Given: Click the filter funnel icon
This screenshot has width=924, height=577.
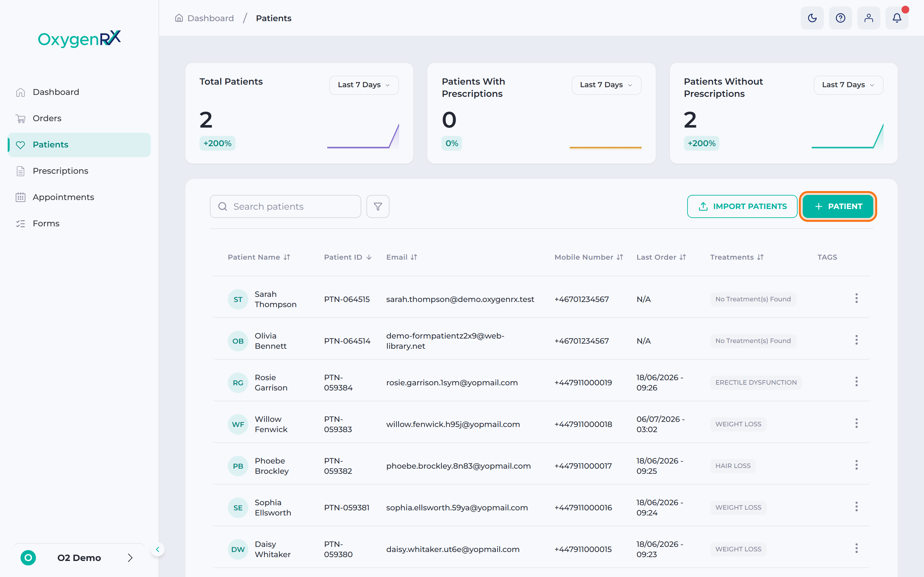Looking at the screenshot, I should 378,206.
